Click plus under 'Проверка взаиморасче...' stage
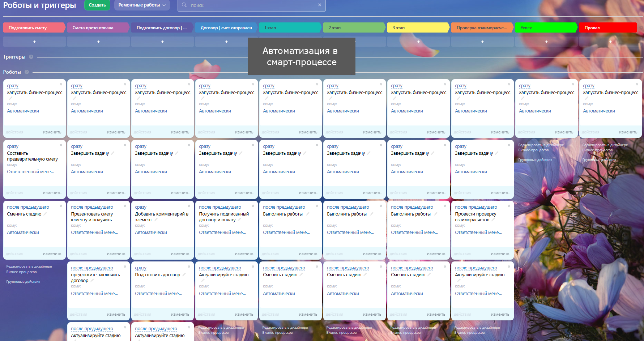 click(x=482, y=42)
